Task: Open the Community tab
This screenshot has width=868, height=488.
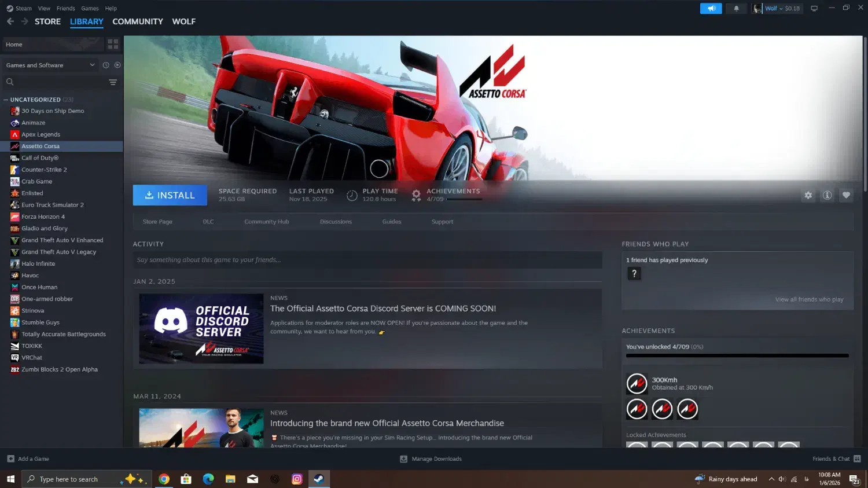Action: pos(137,21)
